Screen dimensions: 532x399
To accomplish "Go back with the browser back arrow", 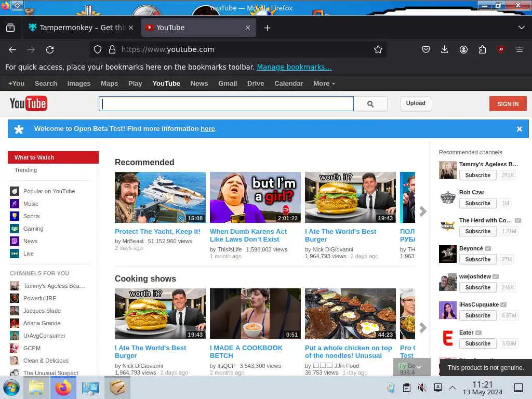I will coord(12,50).
